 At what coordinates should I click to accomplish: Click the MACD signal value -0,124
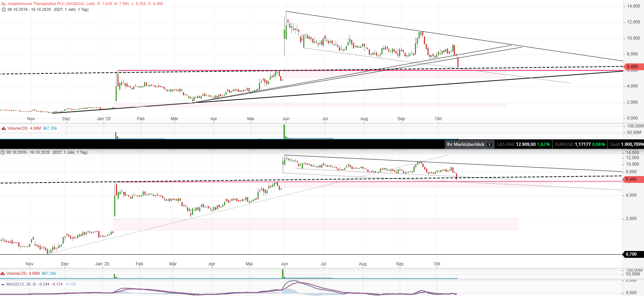click(x=57, y=284)
